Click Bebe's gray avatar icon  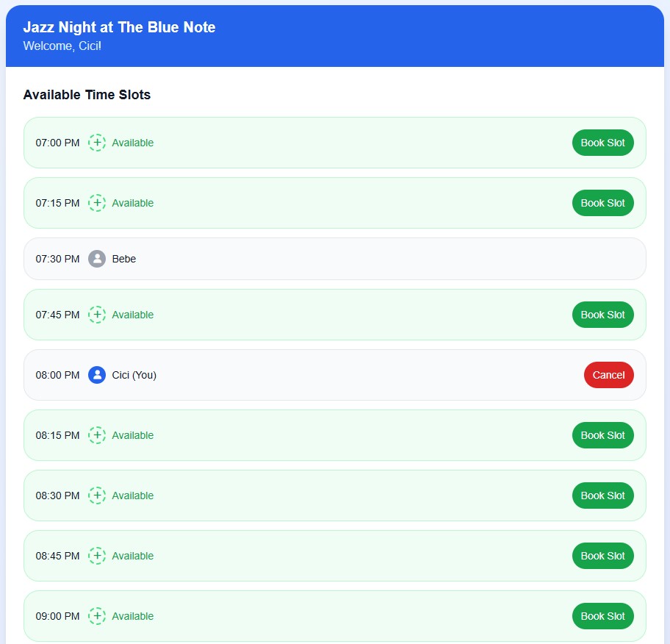pyautogui.click(x=97, y=259)
